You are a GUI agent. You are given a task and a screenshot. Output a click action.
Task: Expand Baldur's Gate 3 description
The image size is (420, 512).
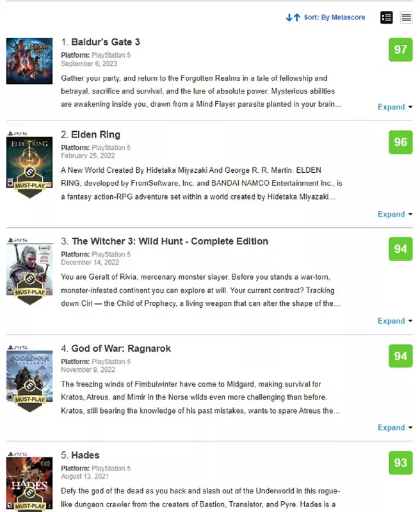point(395,107)
